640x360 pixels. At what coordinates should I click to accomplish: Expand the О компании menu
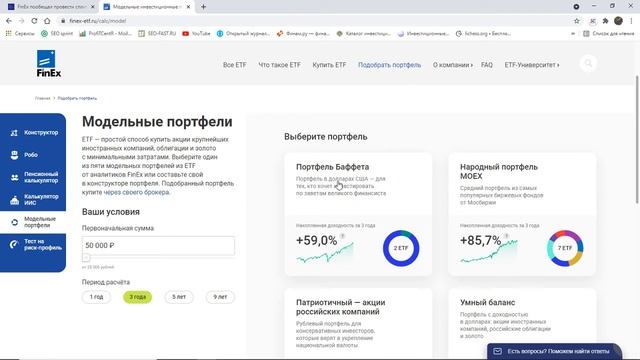click(x=453, y=65)
